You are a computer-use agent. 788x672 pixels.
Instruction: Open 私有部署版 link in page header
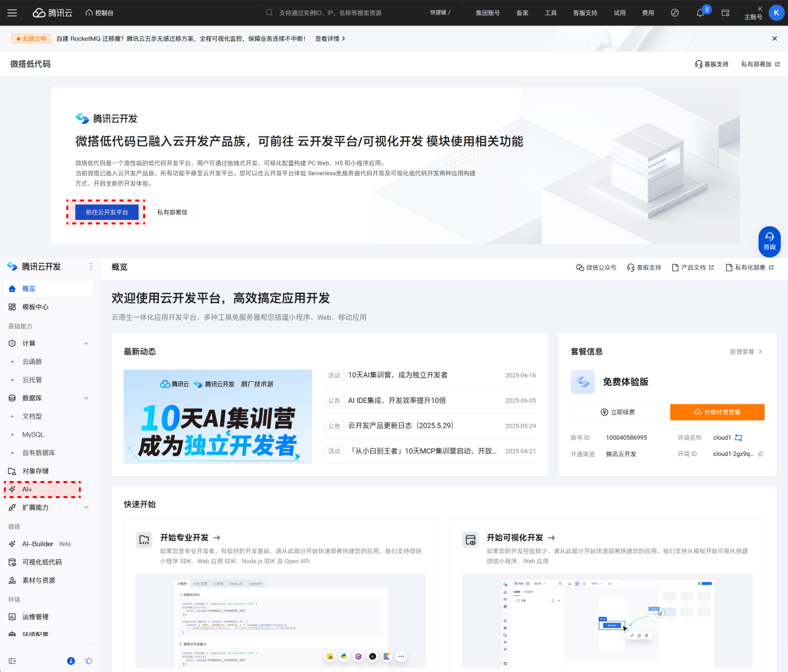760,64
